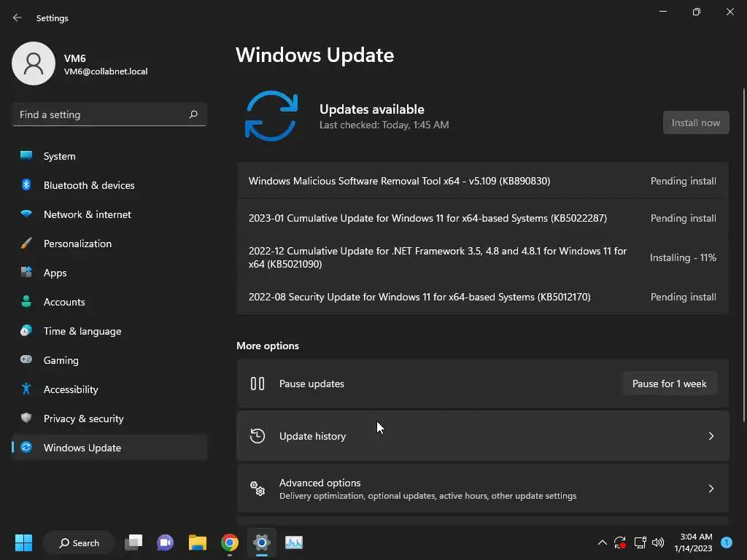Open System settings
The height and width of the screenshot is (560, 747).
point(109,156)
